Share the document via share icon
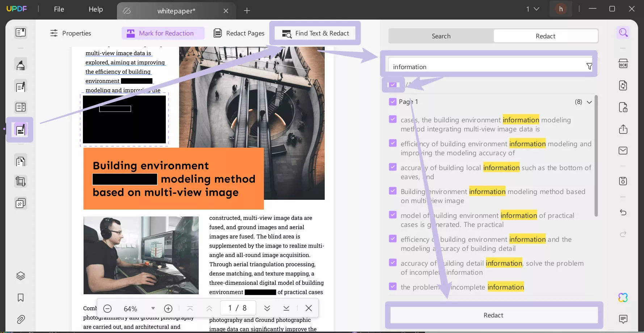The image size is (644, 333). 623,129
